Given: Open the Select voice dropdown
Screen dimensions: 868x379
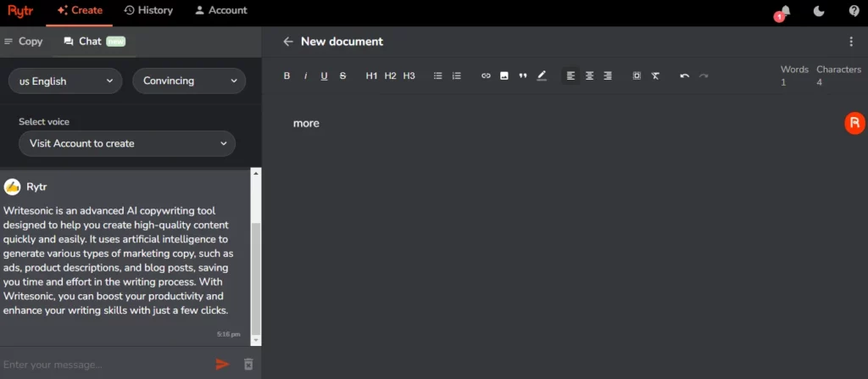Looking at the screenshot, I should 127,143.
